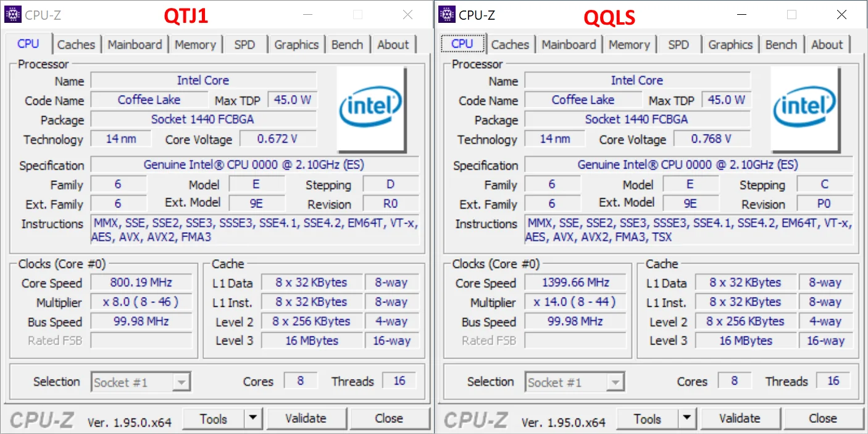This screenshot has height=434, width=868.
Task: Open the About tab in QTJ1 window
Action: coord(393,44)
